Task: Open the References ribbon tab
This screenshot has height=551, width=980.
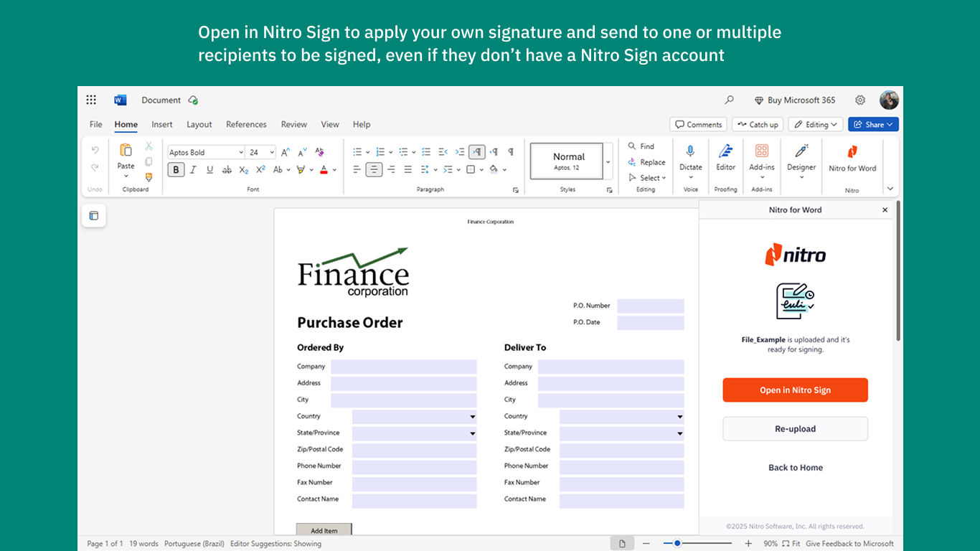Action: click(x=246, y=124)
